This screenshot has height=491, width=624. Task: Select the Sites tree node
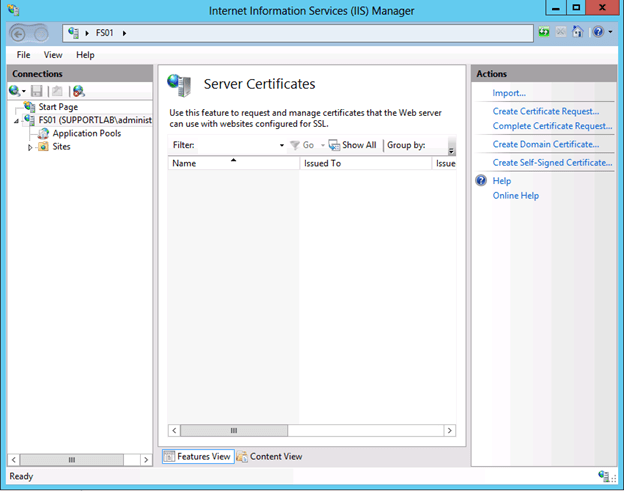(x=61, y=146)
